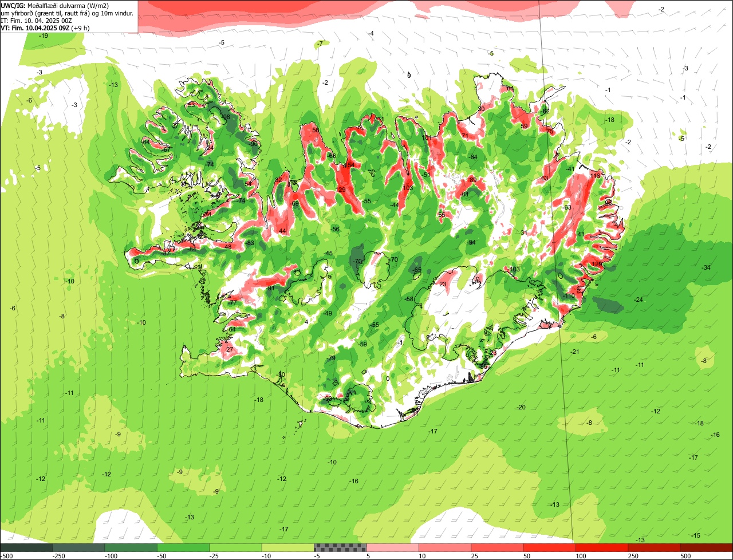
Task: Click the darkest green -500 to -250 legend swatch
Action: [x=26, y=547]
